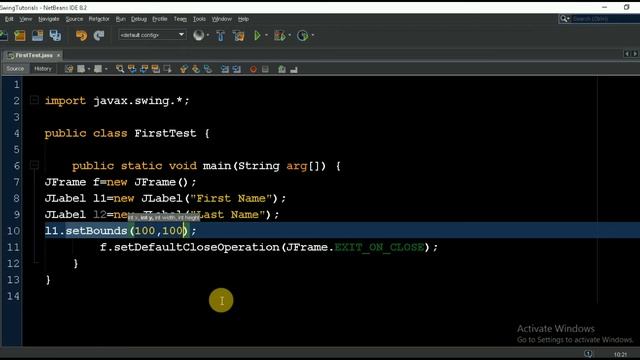Open the Team menu
Image resolution: width=640 pixels, height=360 pixels.
[180, 19]
